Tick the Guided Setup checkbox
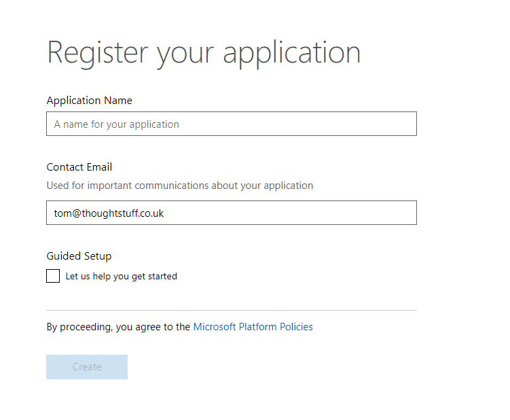 coord(53,276)
